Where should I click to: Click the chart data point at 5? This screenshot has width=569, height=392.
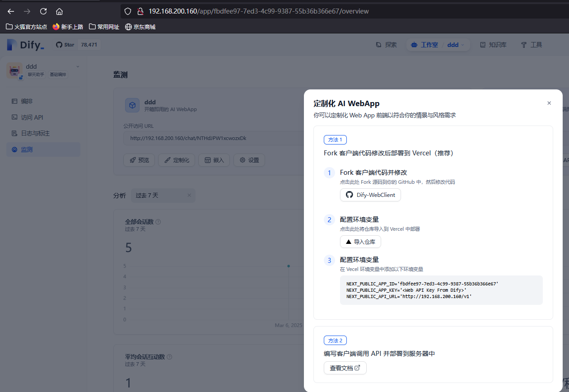289,266
